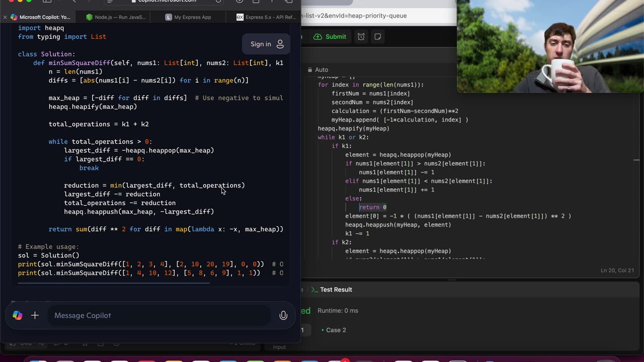Click the alarm clock timer icon in LeetCode

[x=361, y=37]
